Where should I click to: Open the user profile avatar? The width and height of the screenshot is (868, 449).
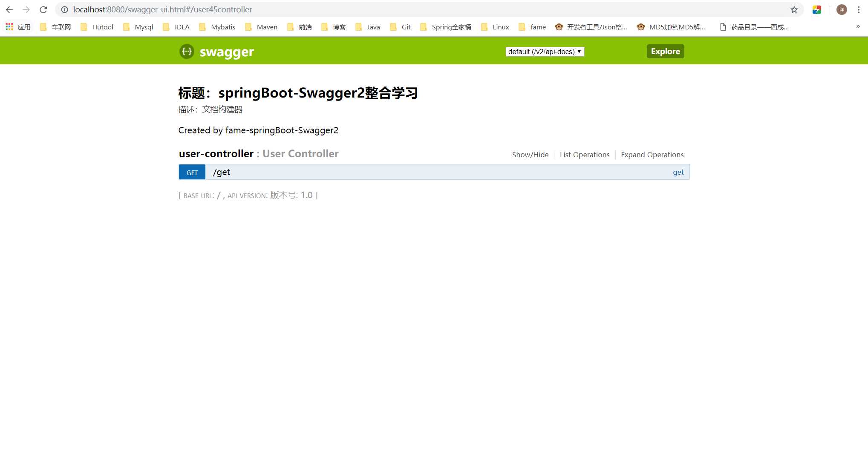(x=842, y=9)
